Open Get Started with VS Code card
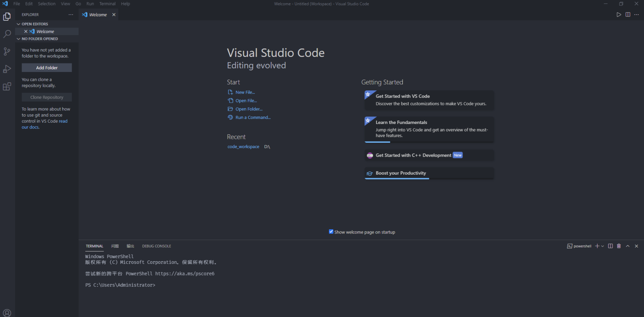 [x=429, y=100]
